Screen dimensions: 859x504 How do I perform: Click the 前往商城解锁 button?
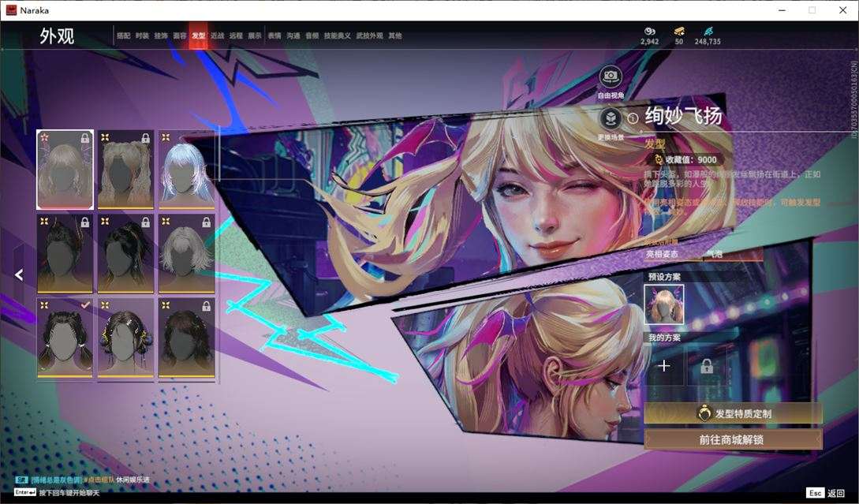click(x=733, y=439)
